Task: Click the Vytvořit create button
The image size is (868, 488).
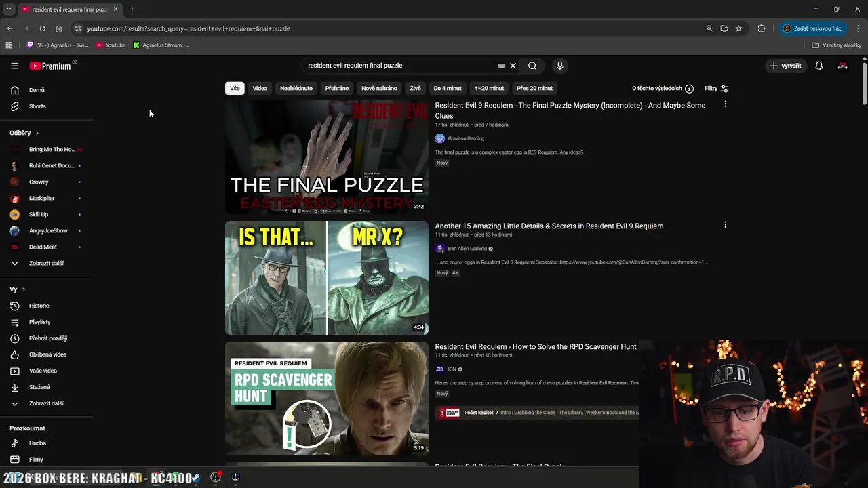Action: point(785,66)
